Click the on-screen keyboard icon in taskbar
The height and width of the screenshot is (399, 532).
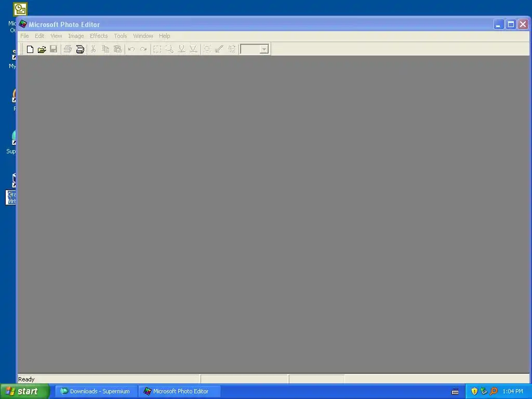tap(455, 392)
